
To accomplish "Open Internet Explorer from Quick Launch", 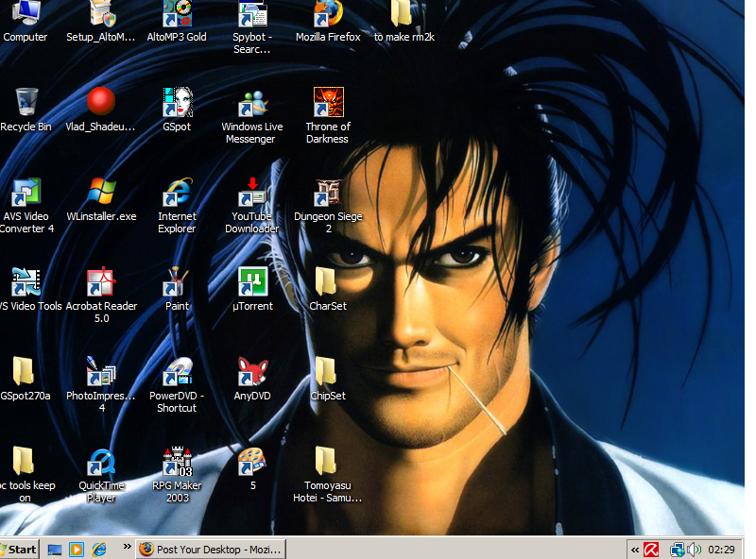I will tap(99, 550).
